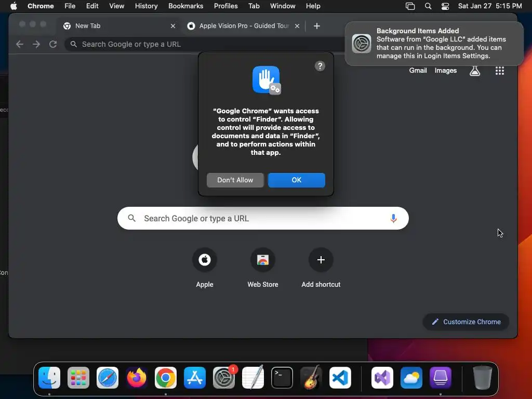Click the magnifier icon in Google search box

click(x=131, y=218)
